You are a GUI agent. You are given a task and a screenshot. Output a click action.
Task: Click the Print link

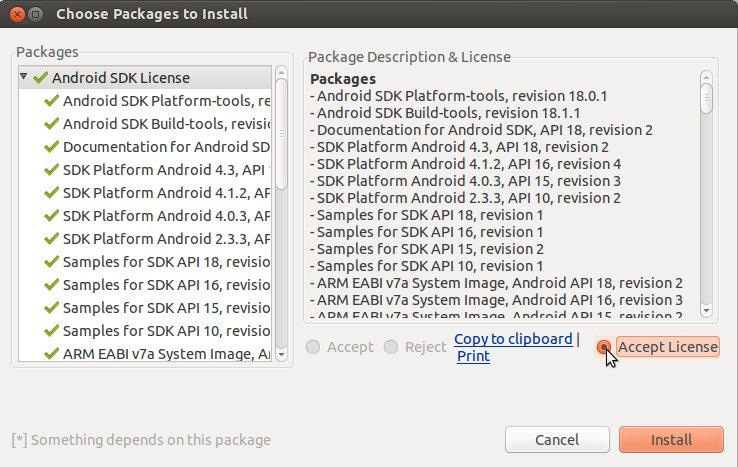(x=473, y=356)
